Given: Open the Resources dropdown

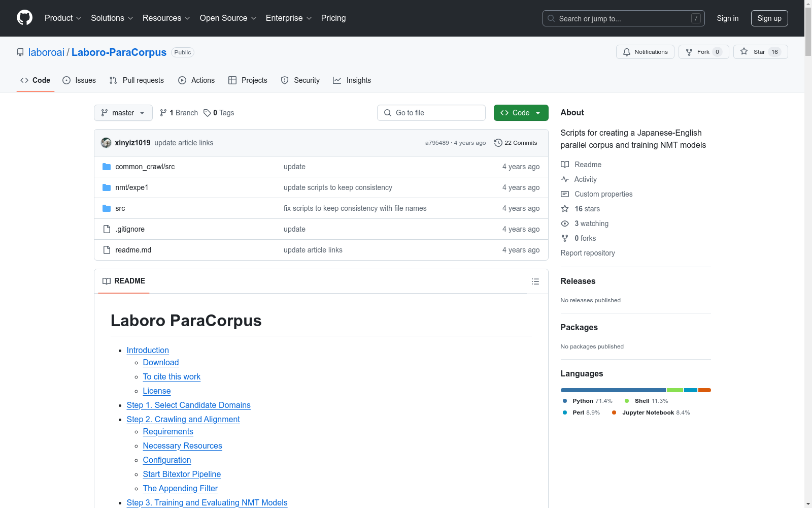Looking at the screenshot, I should (166, 18).
